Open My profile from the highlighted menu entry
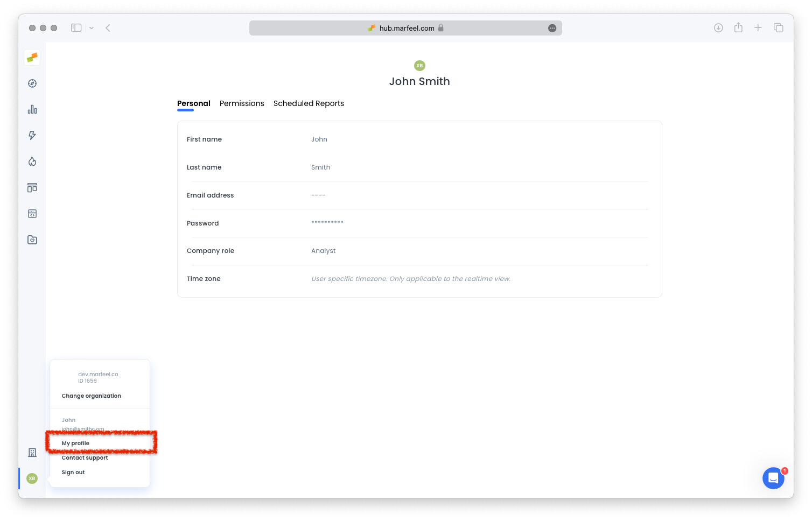 (75, 443)
